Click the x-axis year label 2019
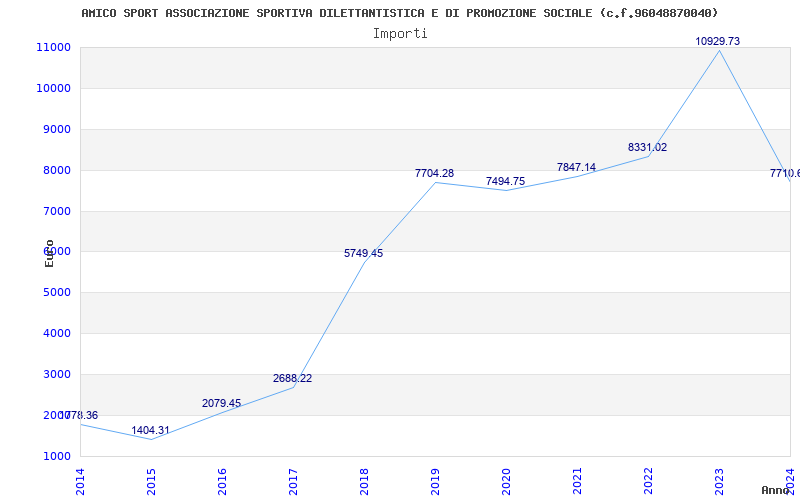This screenshot has width=800, height=500. click(x=435, y=482)
